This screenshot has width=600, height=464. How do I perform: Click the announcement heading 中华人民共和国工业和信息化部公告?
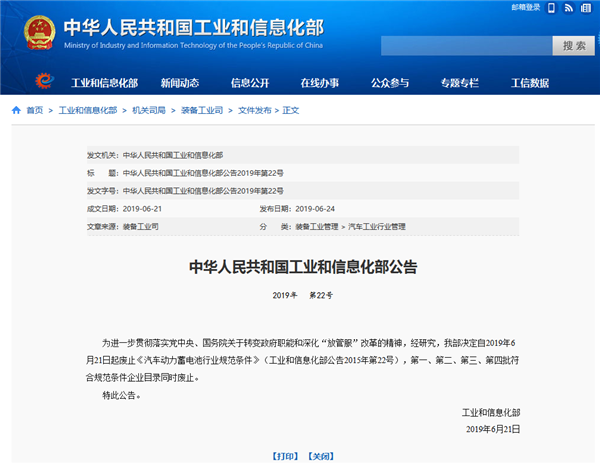click(x=303, y=267)
